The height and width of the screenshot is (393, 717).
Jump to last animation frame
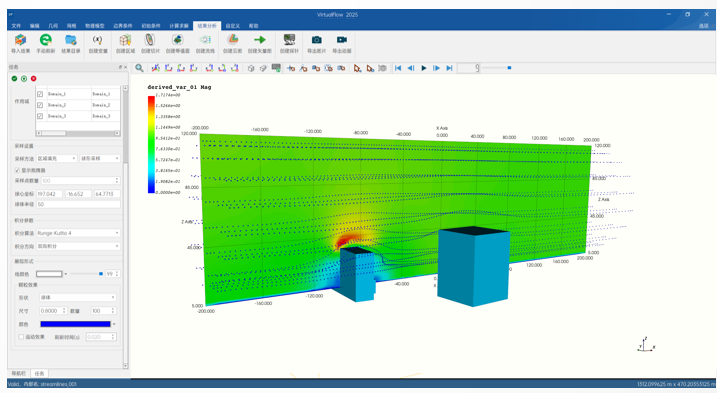449,68
